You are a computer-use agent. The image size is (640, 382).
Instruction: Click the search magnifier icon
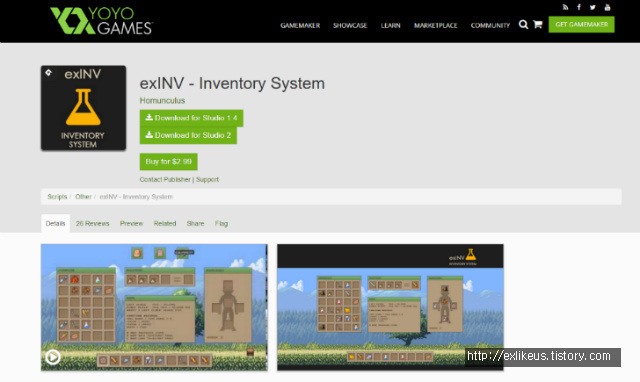[x=523, y=24]
